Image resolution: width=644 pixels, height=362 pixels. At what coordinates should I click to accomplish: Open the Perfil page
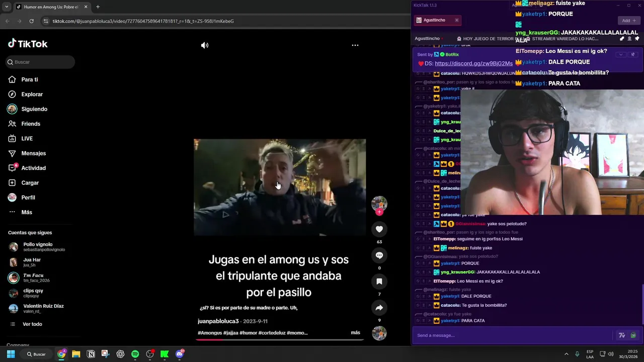[28, 198]
